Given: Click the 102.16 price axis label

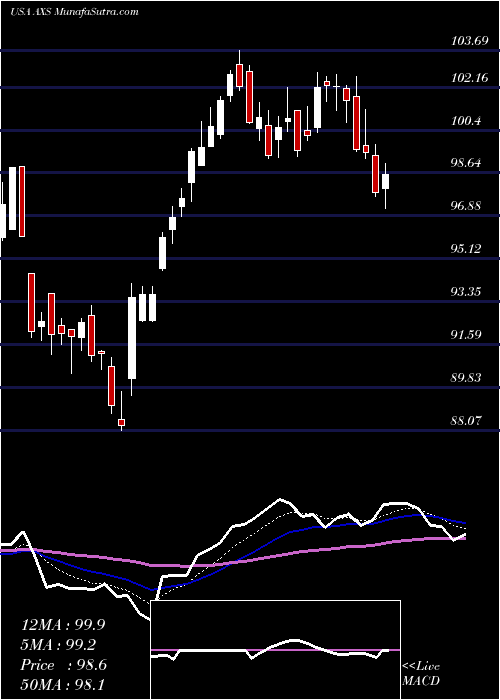Looking at the screenshot, I should point(469,78).
